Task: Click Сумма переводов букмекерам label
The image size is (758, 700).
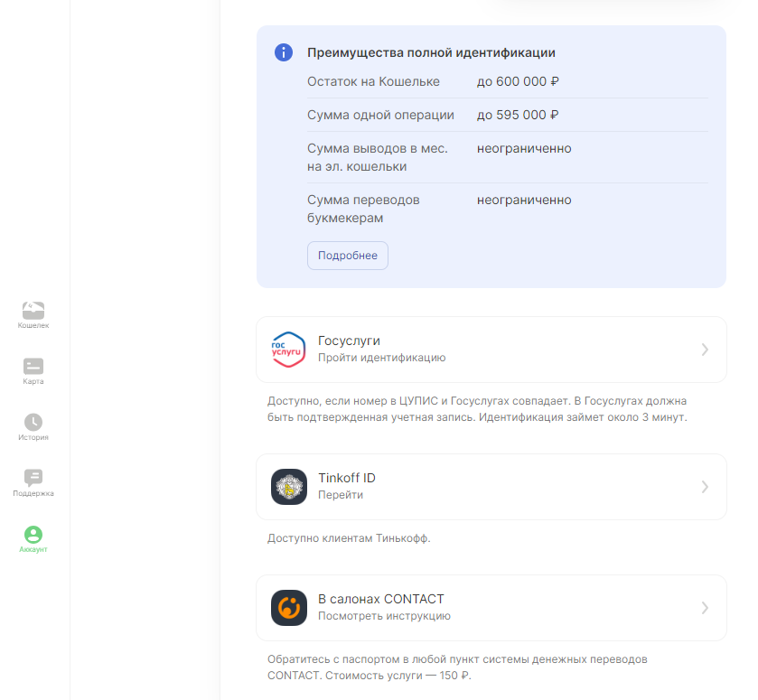Action: [x=363, y=209]
